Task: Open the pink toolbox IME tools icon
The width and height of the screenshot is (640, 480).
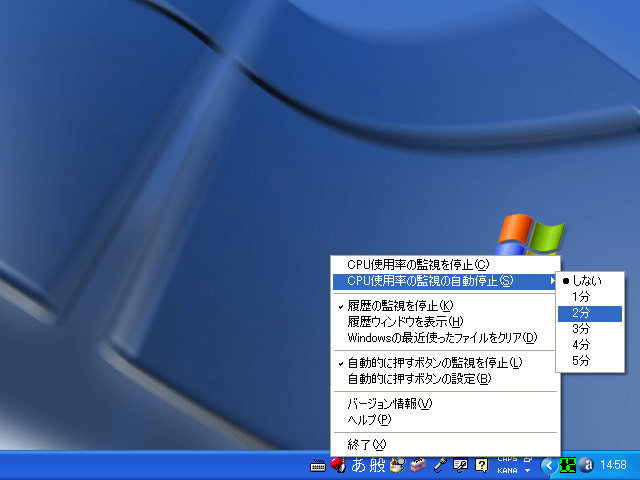Action: click(x=418, y=465)
